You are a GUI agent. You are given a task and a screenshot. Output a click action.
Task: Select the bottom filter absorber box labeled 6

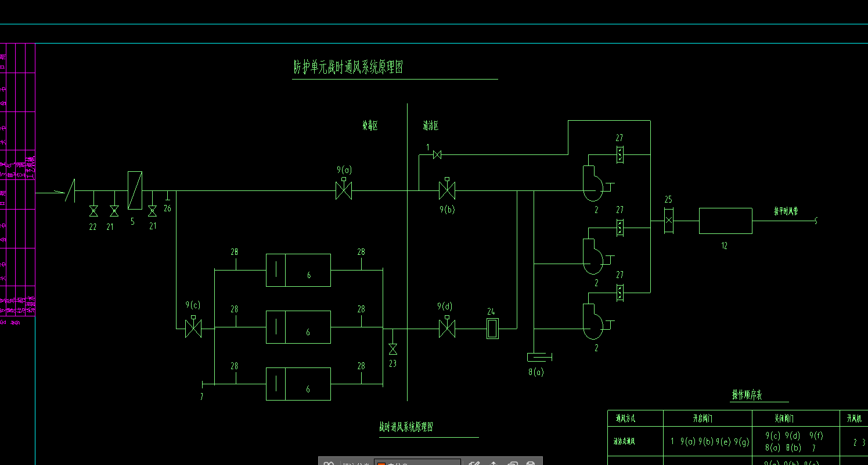(298, 384)
